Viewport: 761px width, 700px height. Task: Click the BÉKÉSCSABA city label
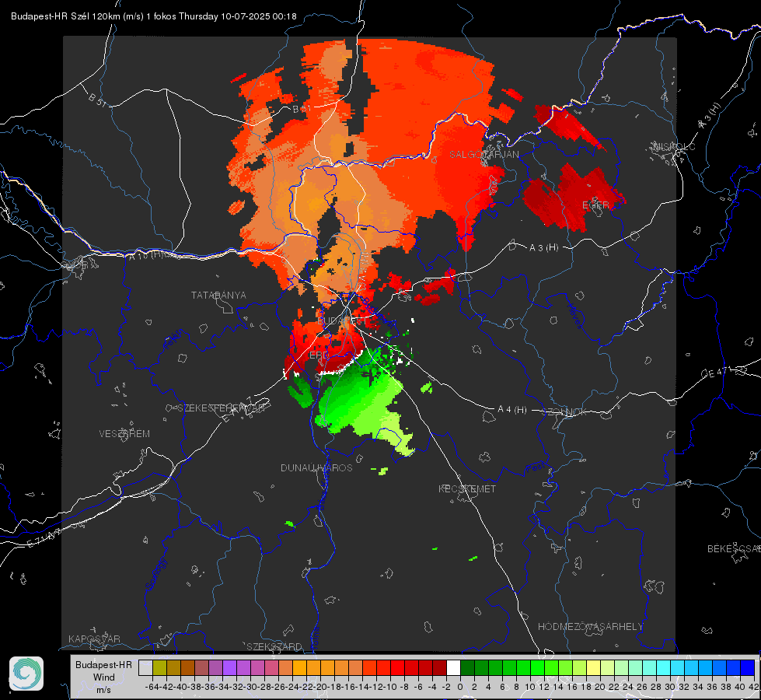[x=734, y=548]
